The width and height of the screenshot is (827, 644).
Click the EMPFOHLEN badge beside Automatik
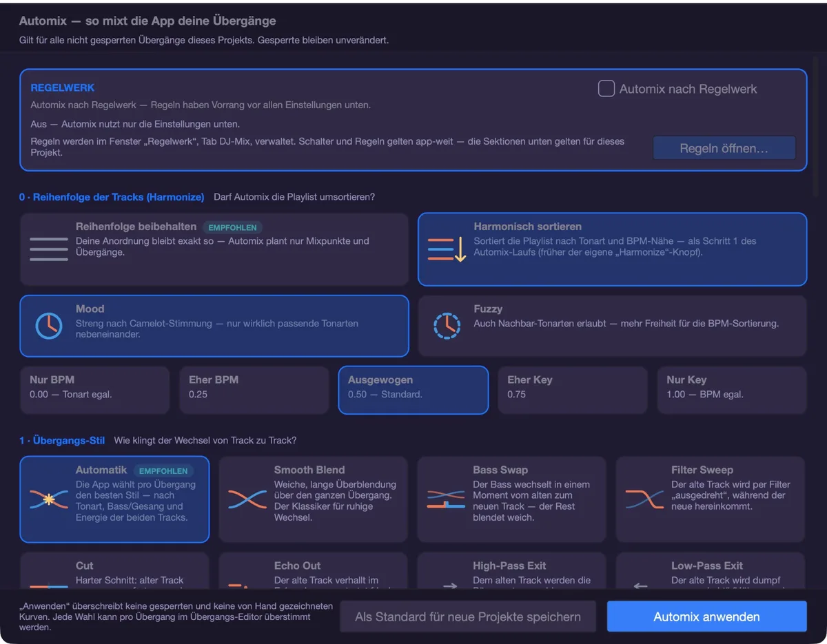pyautogui.click(x=163, y=471)
